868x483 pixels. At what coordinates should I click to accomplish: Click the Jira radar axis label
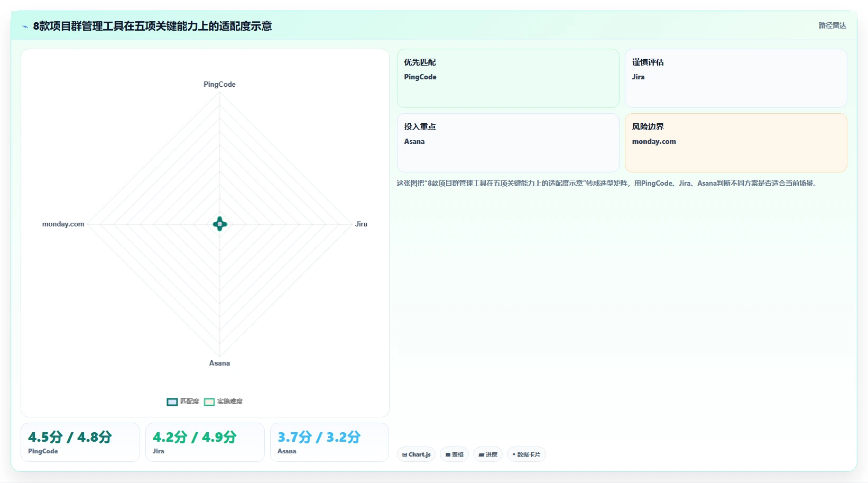click(x=361, y=224)
